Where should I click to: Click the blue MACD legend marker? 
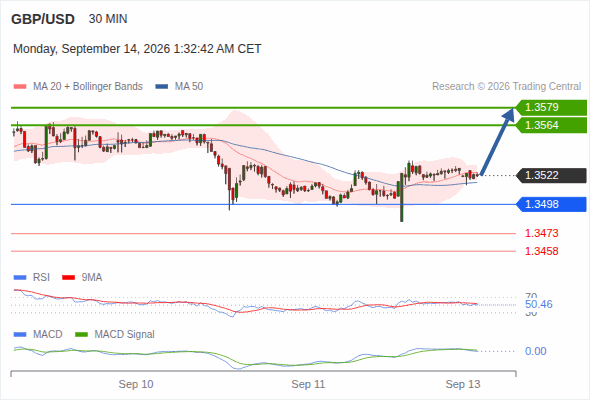pos(20,334)
